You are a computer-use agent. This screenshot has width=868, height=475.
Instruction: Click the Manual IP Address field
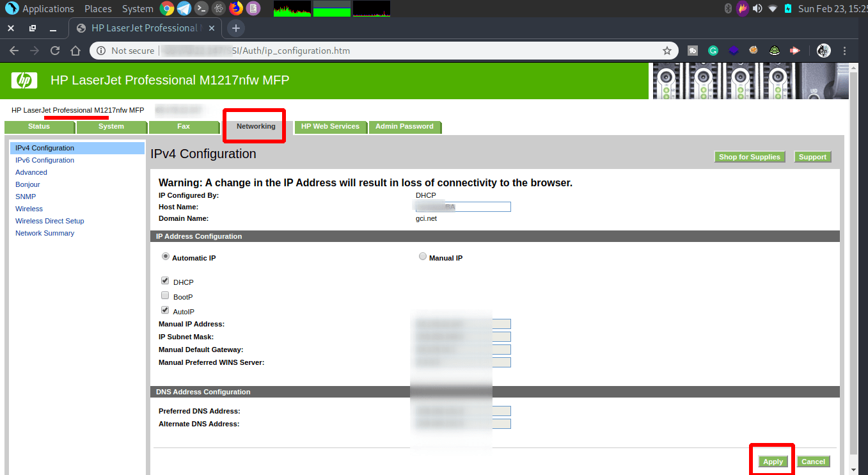pyautogui.click(x=463, y=324)
